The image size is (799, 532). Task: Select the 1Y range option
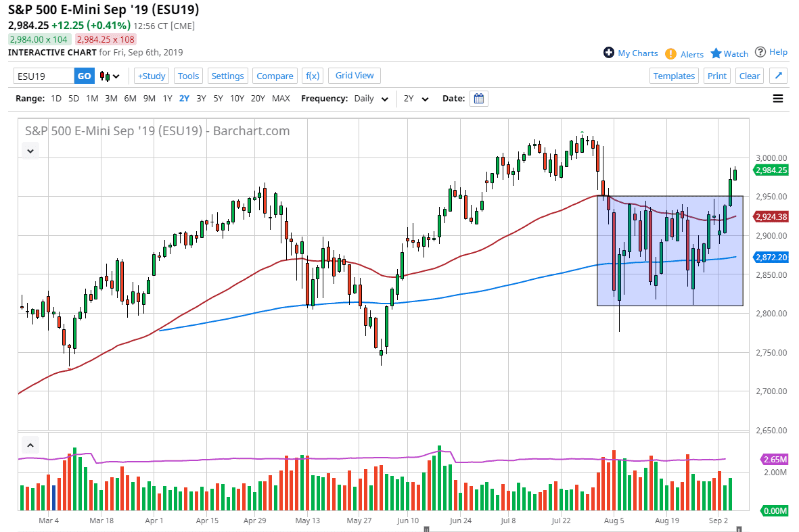(x=167, y=99)
